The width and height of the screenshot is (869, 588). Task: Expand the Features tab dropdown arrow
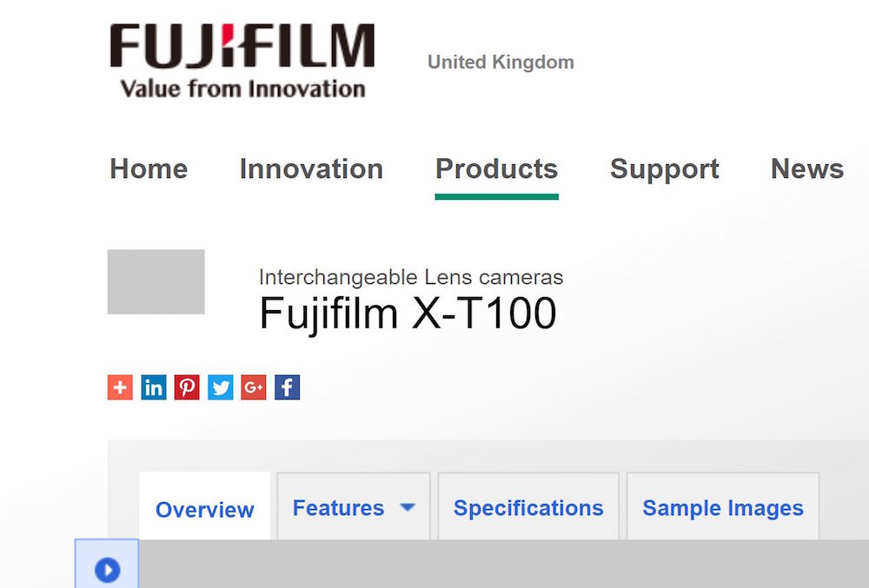(x=407, y=508)
